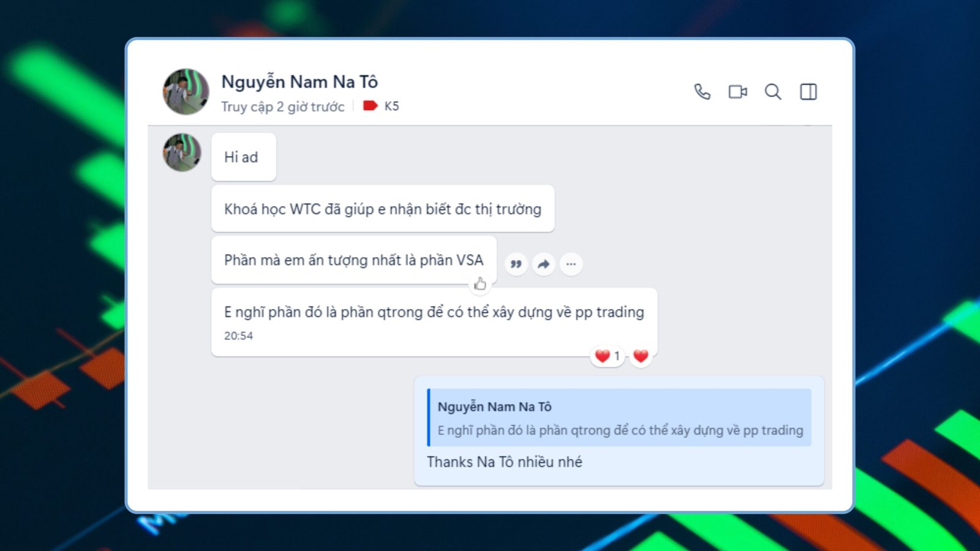Viewport: 980px width, 551px height.
Task: Open the three-dot more options for the VSA message
Action: (571, 264)
